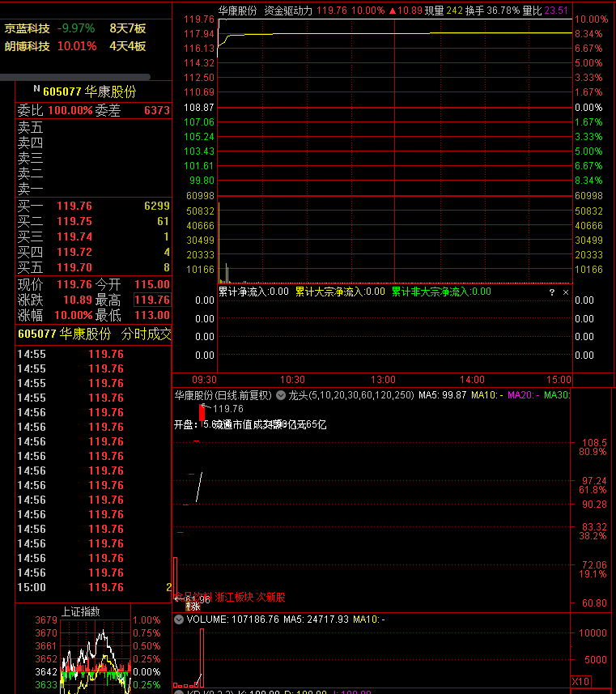Click the 累计非大宗净流入 label
Viewport: 616px width, 694px height.
click(x=441, y=292)
